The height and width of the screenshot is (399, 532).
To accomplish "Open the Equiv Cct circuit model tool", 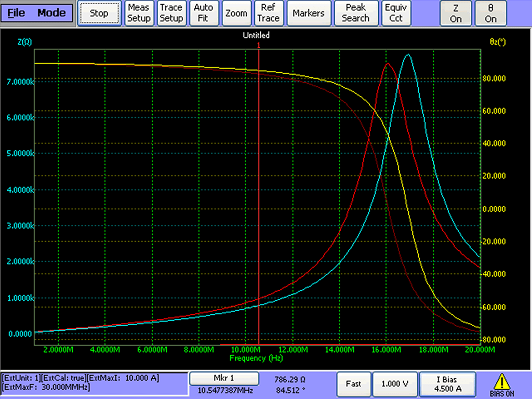I will click(396, 13).
